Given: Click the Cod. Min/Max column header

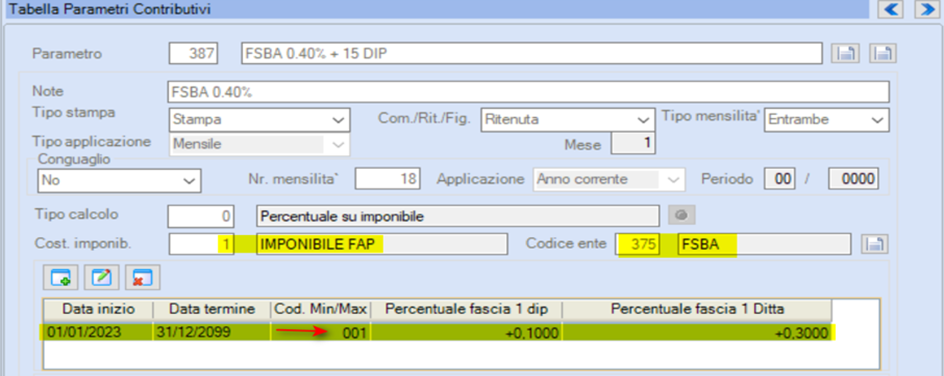Looking at the screenshot, I should point(321,309).
